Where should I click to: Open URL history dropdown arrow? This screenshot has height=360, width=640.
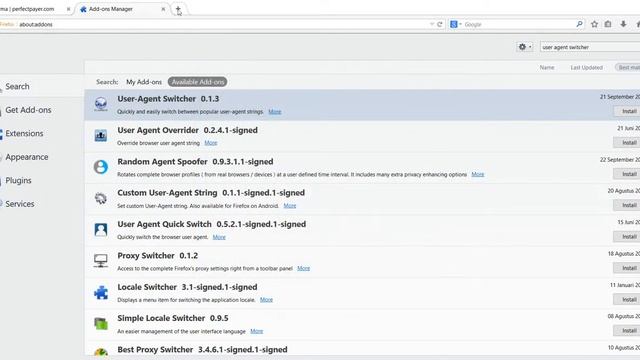coord(432,24)
